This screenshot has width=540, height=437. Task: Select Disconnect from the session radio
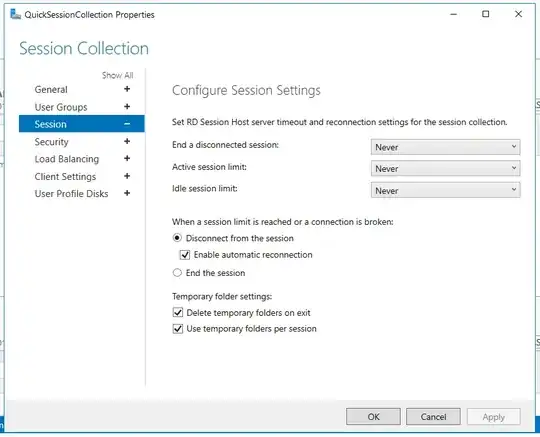pyautogui.click(x=177, y=238)
